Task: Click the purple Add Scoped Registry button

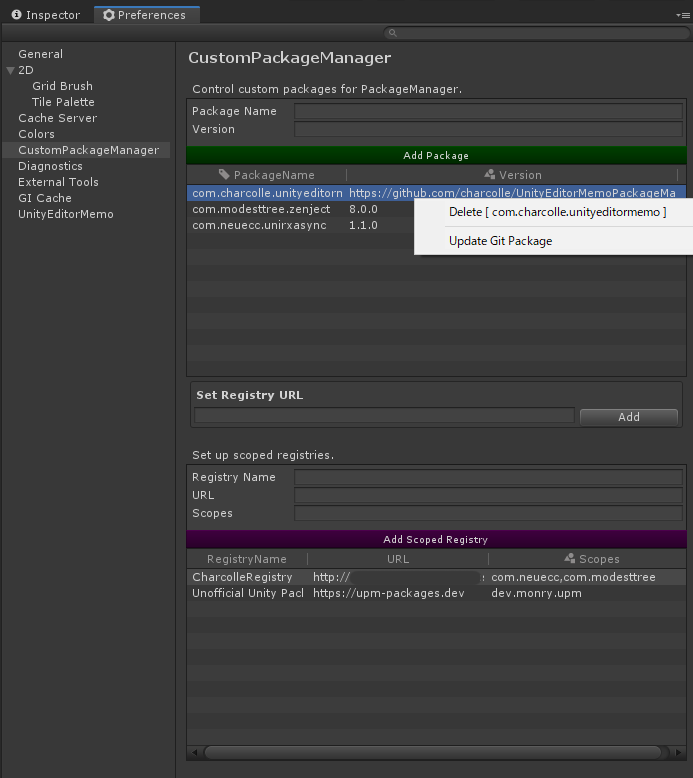Action: [x=436, y=539]
